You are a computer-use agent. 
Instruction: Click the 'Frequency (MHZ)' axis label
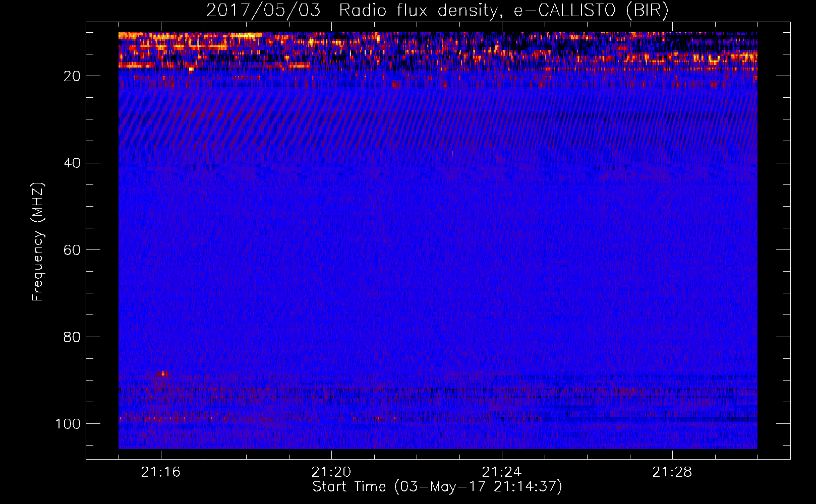(38, 242)
